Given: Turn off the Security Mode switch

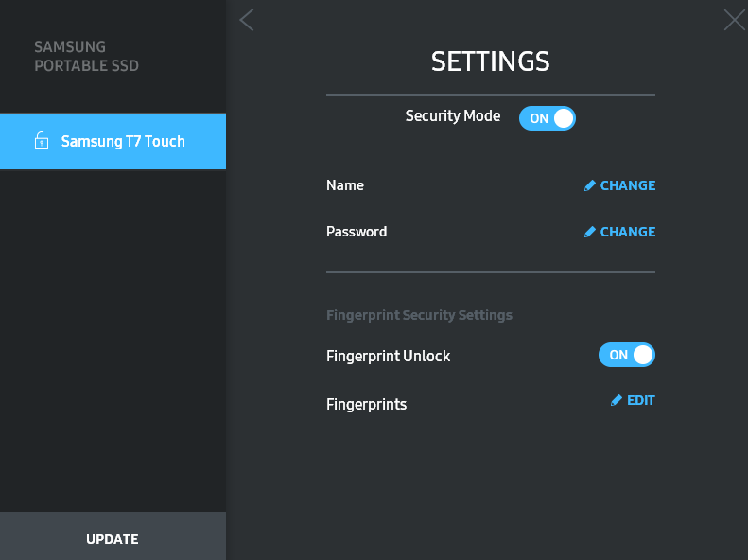Looking at the screenshot, I should point(548,118).
